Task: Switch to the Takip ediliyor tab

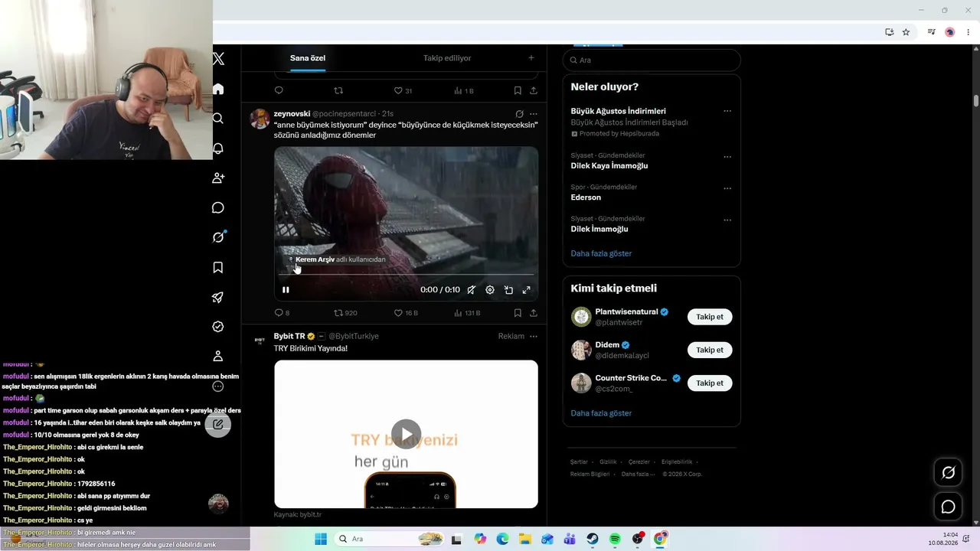Action: 447,58
